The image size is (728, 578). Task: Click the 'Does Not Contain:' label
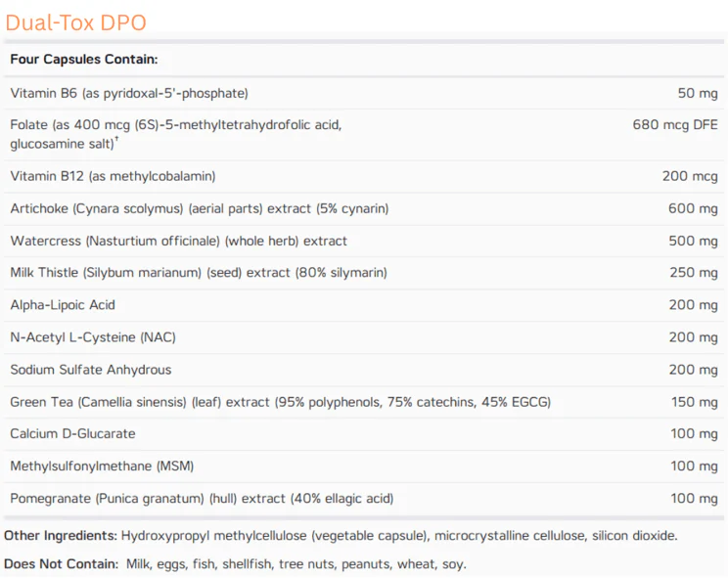tap(62, 564)
